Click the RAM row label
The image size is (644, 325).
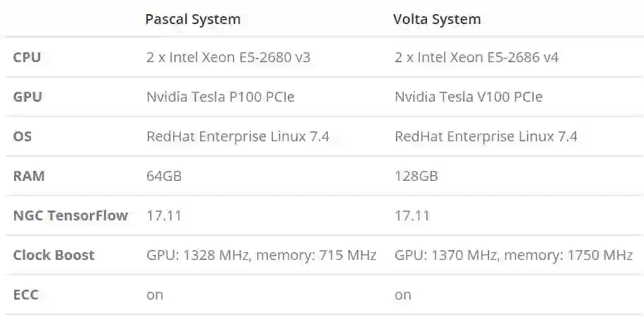[x=29, y=176]
